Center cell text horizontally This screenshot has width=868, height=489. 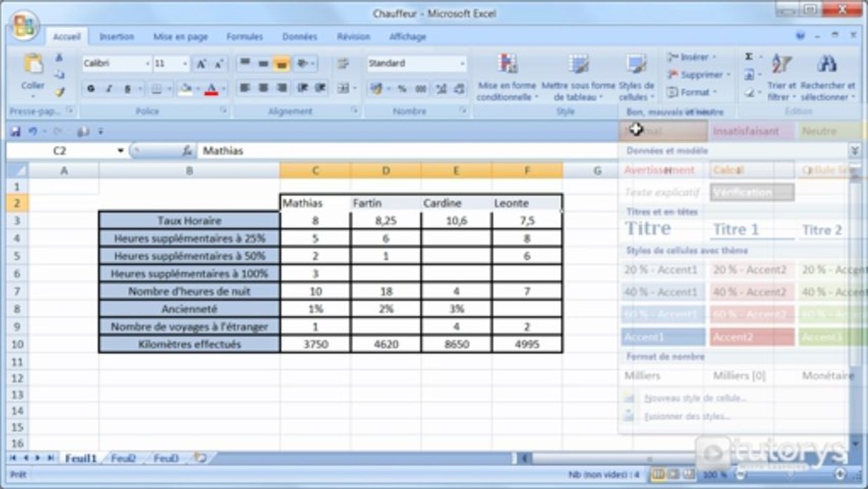(263, 88)
